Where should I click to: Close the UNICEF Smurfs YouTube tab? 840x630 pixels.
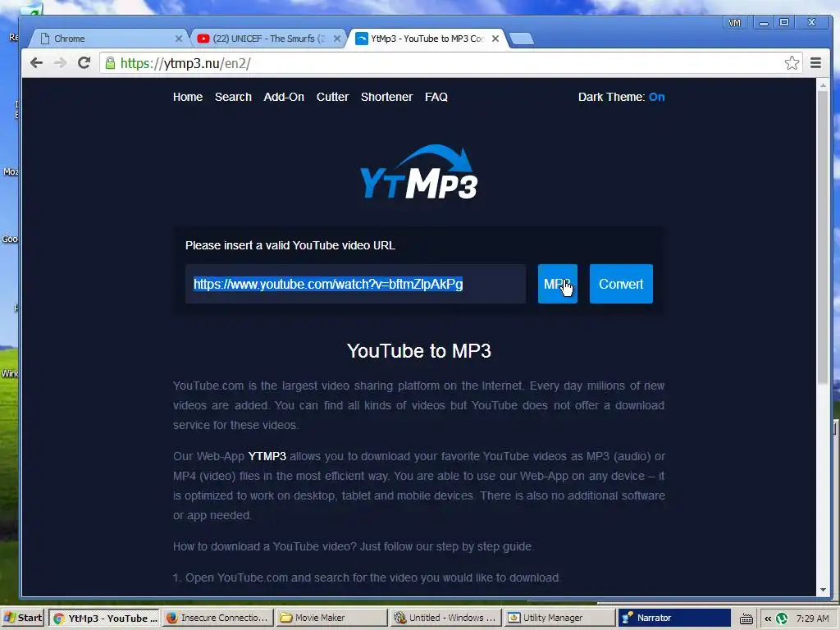point(337,39)
